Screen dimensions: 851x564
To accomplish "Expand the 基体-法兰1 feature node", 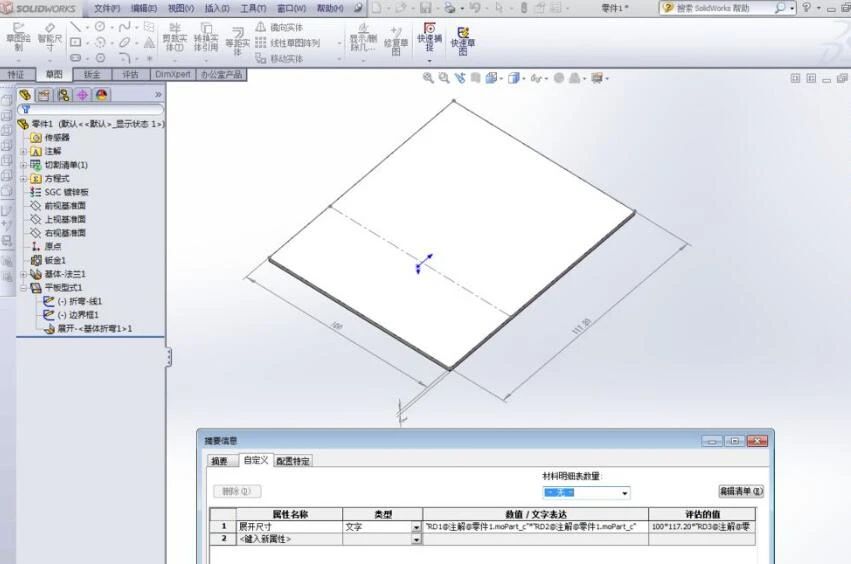I will click(x=24, y=274).
